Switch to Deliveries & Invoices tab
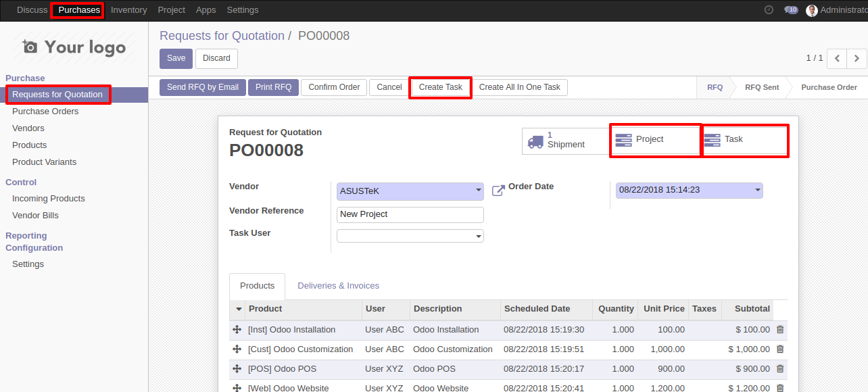Screen dimensions: 868x392 click(x=338, y=286)
